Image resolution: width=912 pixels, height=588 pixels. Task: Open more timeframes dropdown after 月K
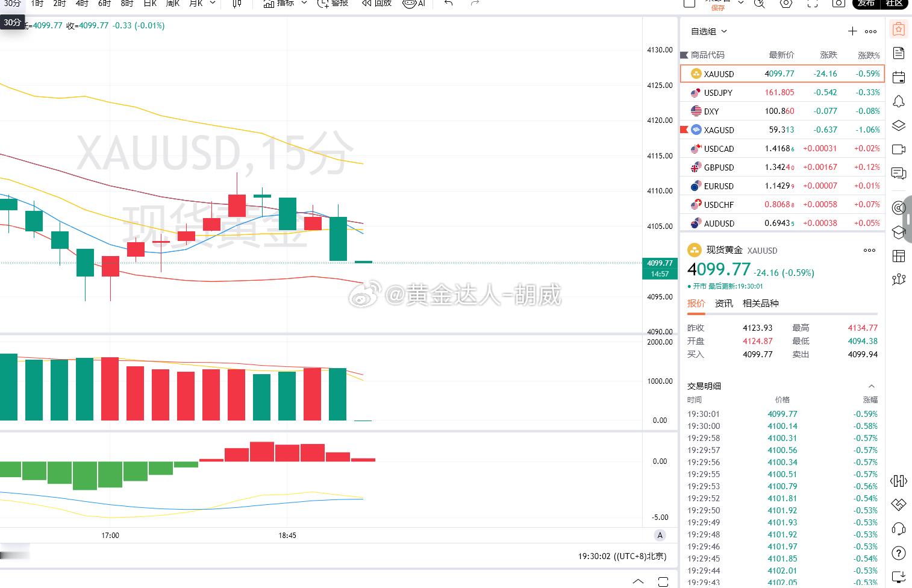(x=213, y=3)
